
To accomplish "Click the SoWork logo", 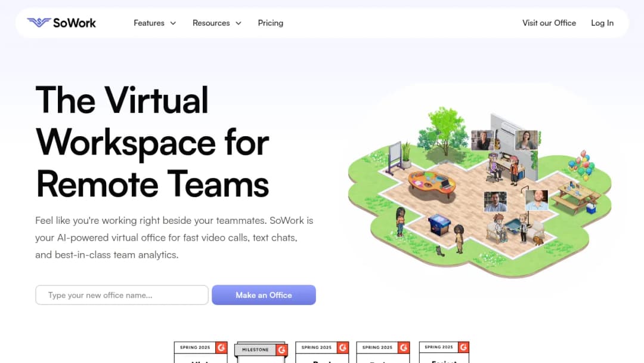I will 61,23.
